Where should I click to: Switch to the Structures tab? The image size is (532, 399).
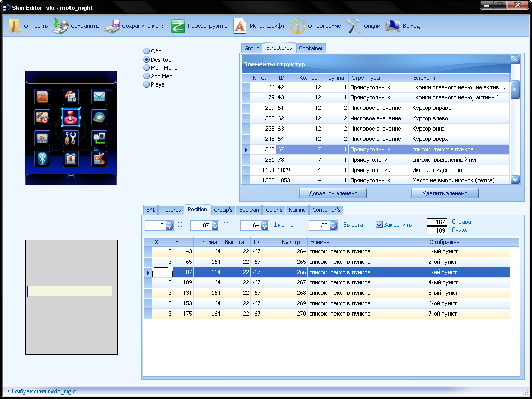[x=279, y=48]
